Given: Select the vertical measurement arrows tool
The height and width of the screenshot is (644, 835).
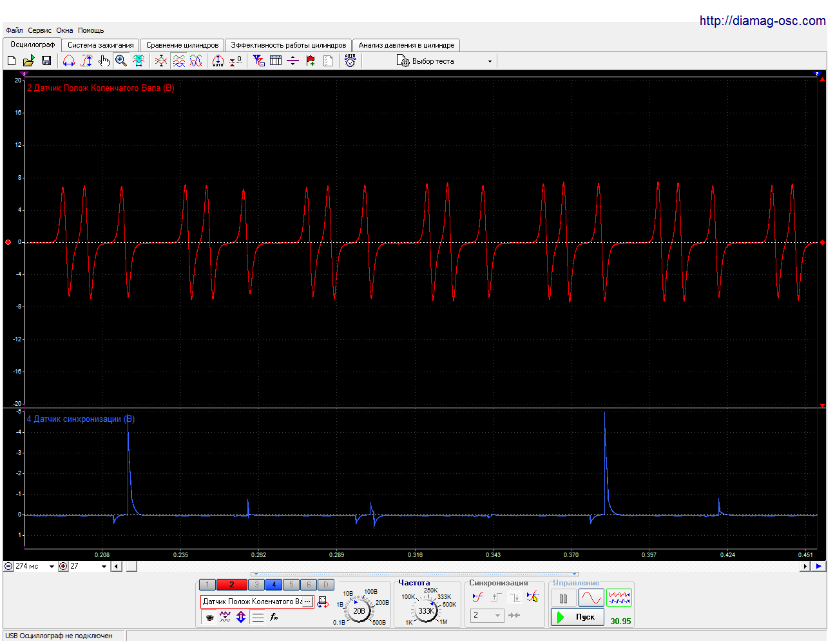Looking at the screenshot, I should (86, 61).
